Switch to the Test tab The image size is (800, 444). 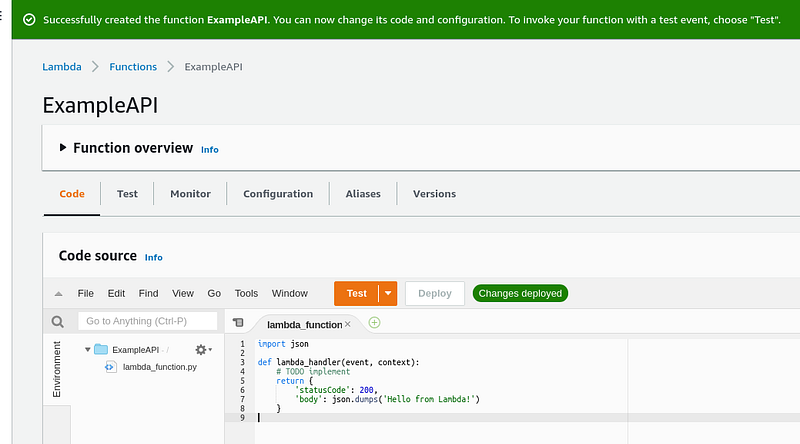[127, 194]
